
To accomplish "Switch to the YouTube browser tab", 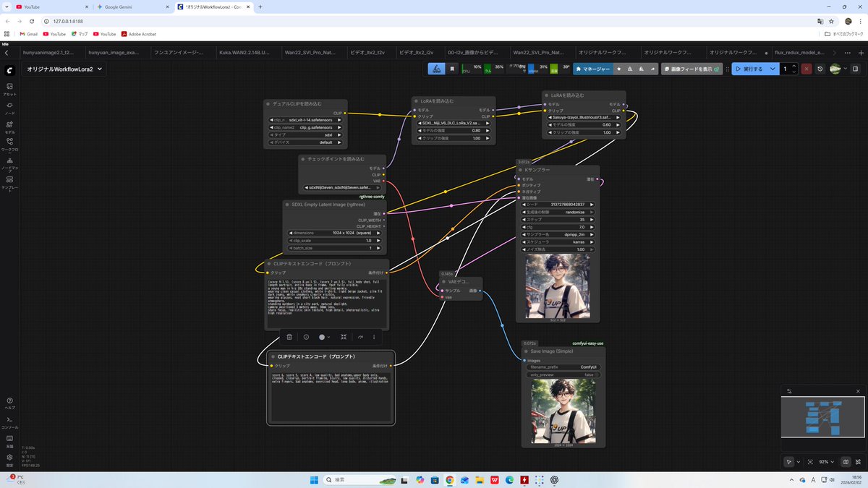I will pyautogui.click(x=51, y=7).
